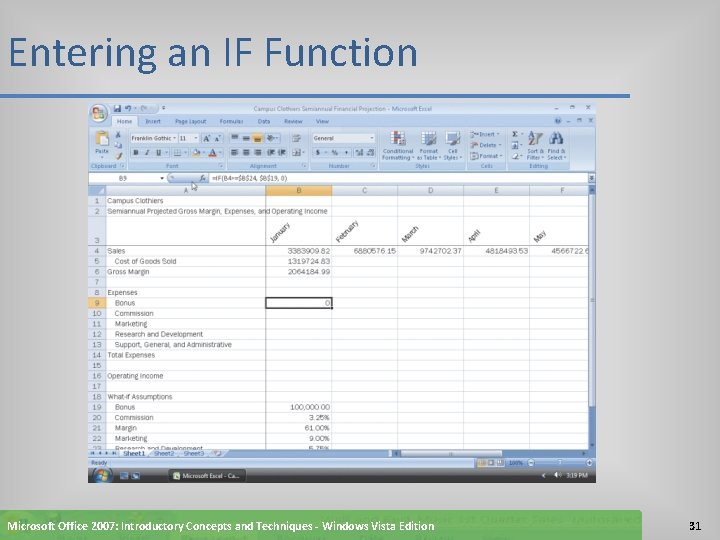The image size is (720, 540).
Task: Open the Conditional Formatting menu
Action: [398, 146]
